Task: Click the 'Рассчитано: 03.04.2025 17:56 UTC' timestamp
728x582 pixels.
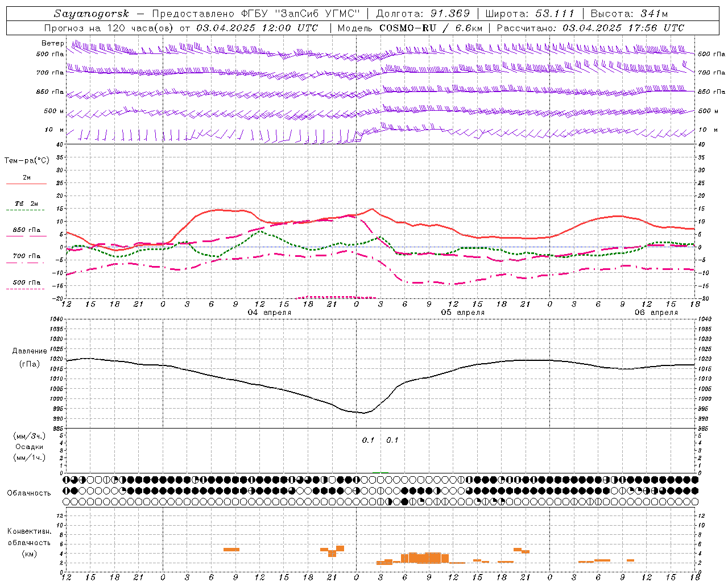Action: point(590,28)
